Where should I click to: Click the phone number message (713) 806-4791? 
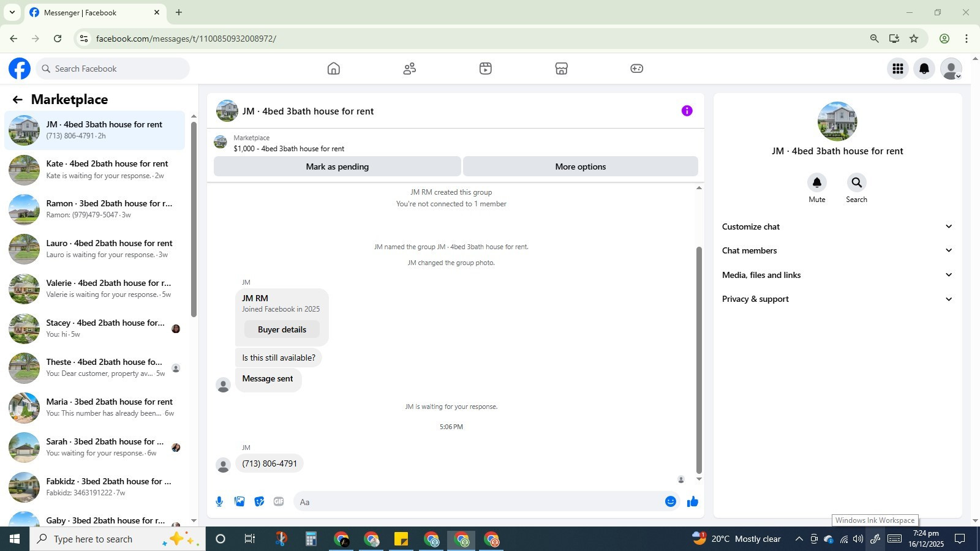click(269, 464)
